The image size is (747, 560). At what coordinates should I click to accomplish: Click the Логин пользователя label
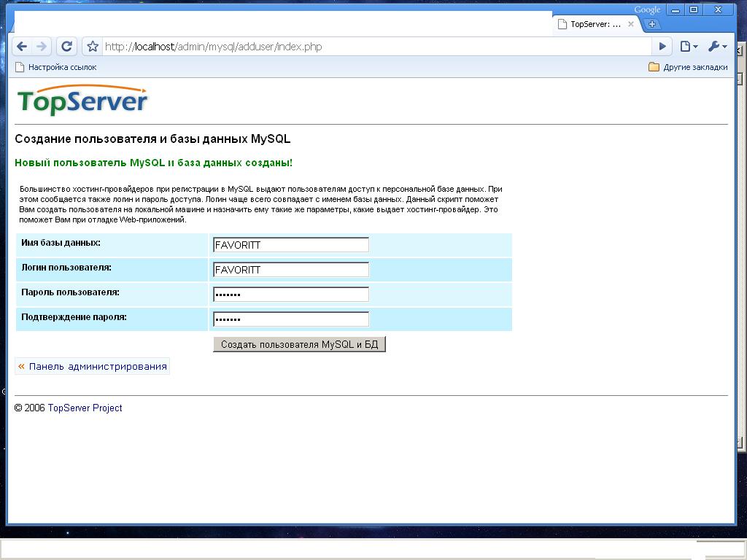(x=66, y=268)
